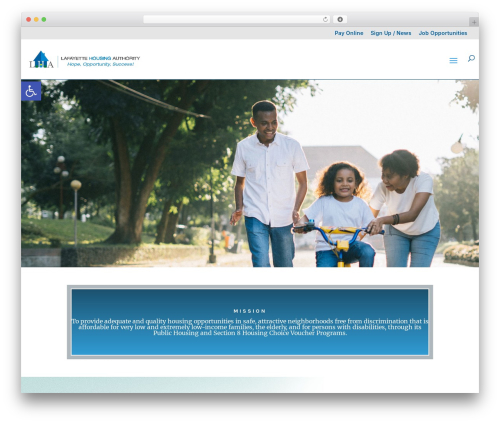Click the browser download indicator icon
The image size is (500, 423).
340,20
